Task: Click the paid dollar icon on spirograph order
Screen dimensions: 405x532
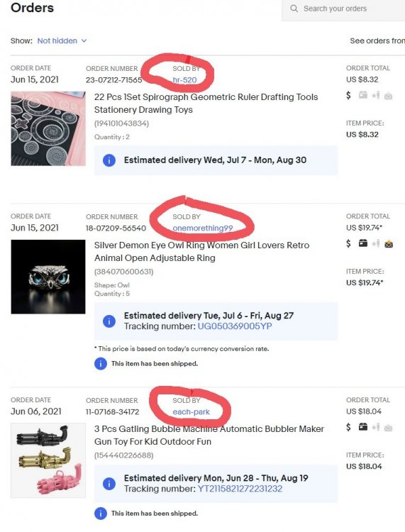Action: pyautogui.click(x=348, y=95)
